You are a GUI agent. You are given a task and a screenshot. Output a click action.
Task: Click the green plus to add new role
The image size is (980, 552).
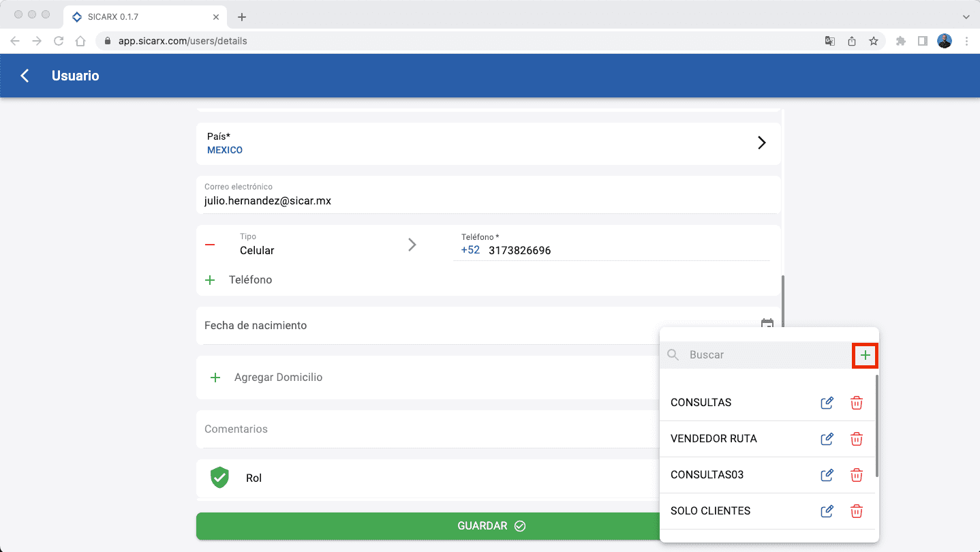click(865, 355)
